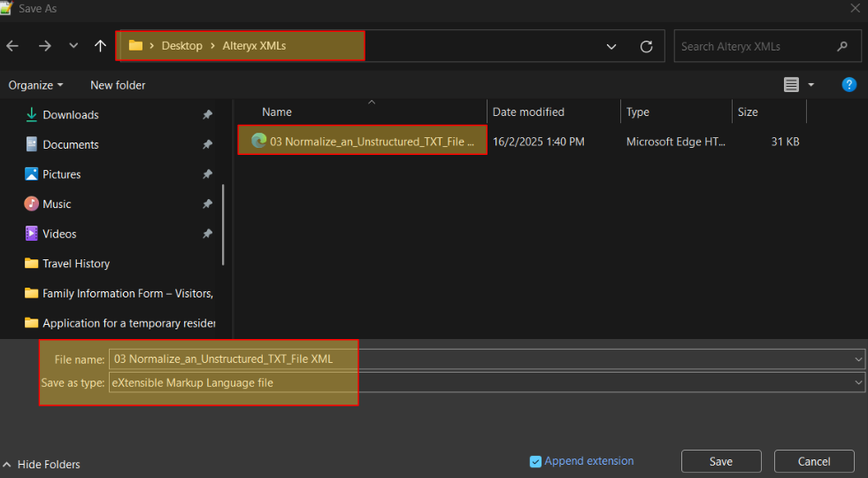Open the view options dropdown arrow
The height and width of the screenshot is (478, 868).
point(811,85)
